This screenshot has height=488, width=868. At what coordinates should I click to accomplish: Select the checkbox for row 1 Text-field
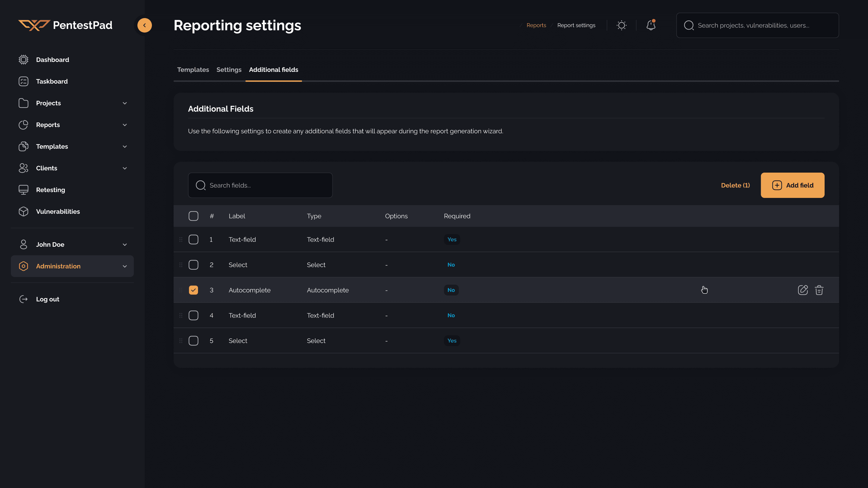pyautogui.click(x=193, y=239)
